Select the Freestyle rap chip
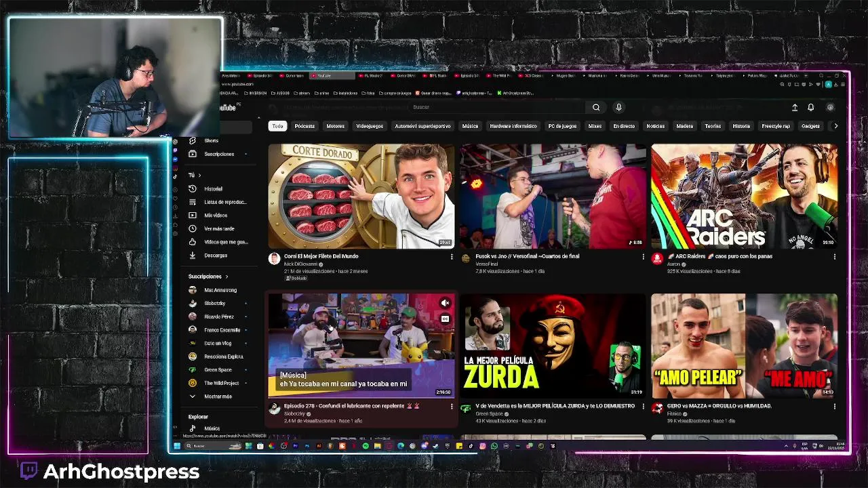This screenshot has width=868, height=488. pyautogui.click(x=776, y=126)
